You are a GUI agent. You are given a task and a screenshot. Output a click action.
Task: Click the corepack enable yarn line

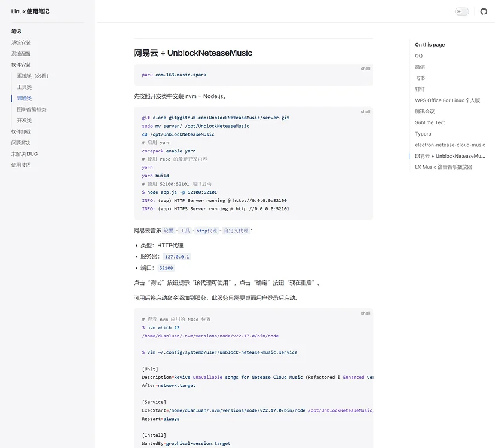click(x=169, y=151)
